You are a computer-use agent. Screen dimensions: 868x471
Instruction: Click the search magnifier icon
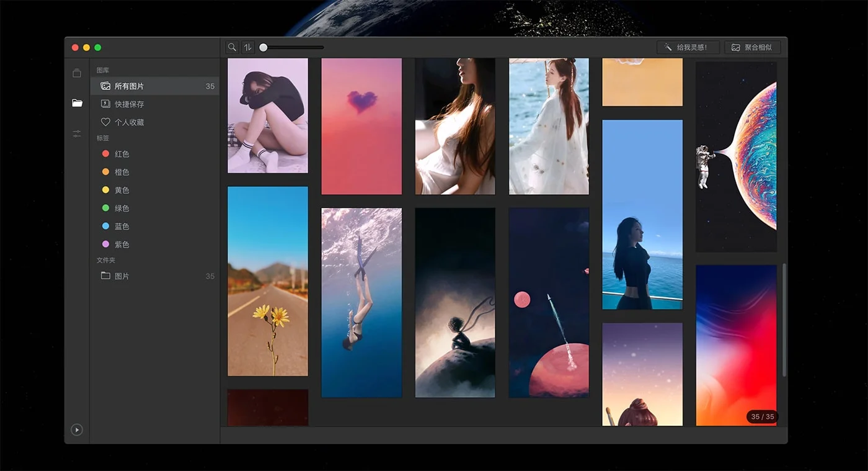click(232, 47)
